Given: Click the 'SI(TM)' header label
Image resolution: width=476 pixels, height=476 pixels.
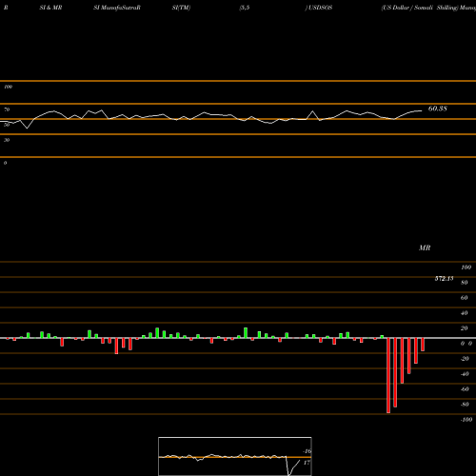Looking at the screenshot, I should (x=181, y=8).
